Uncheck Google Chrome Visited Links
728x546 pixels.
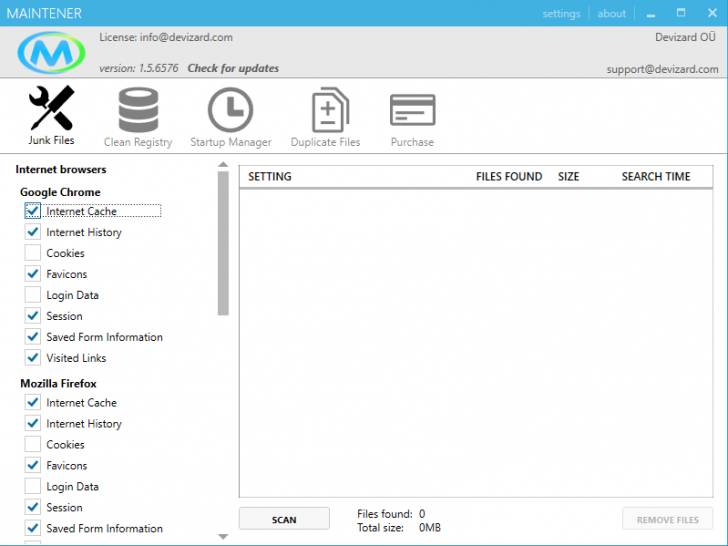pos(32,358)
